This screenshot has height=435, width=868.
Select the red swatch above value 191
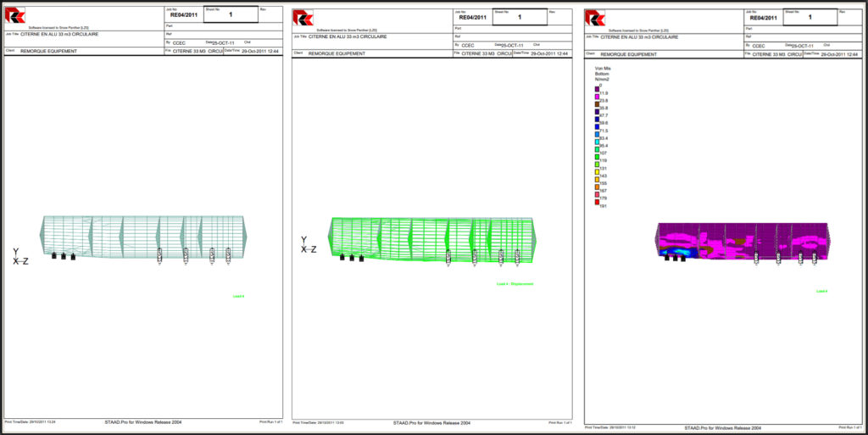(598, 202)
